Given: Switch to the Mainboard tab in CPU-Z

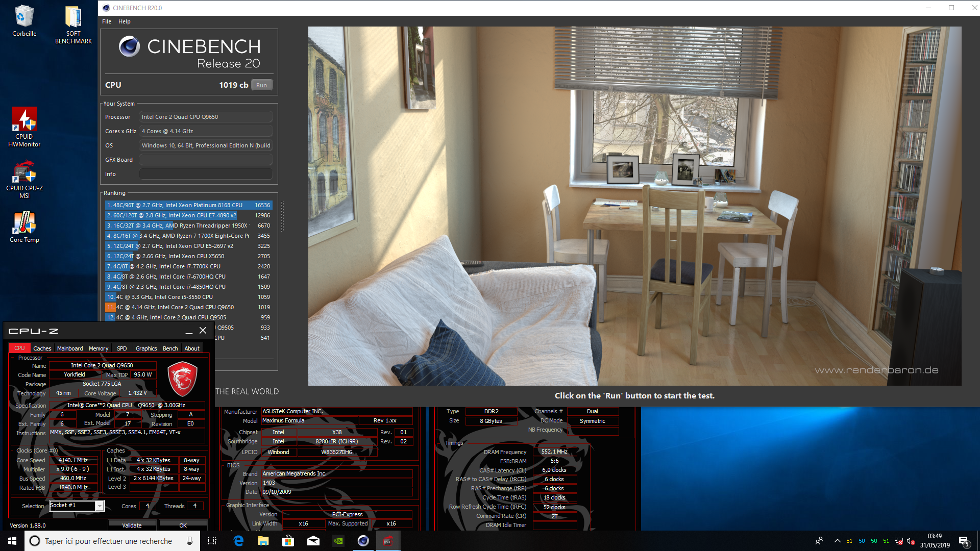Looking at the screenshot, I should (70, 348).
